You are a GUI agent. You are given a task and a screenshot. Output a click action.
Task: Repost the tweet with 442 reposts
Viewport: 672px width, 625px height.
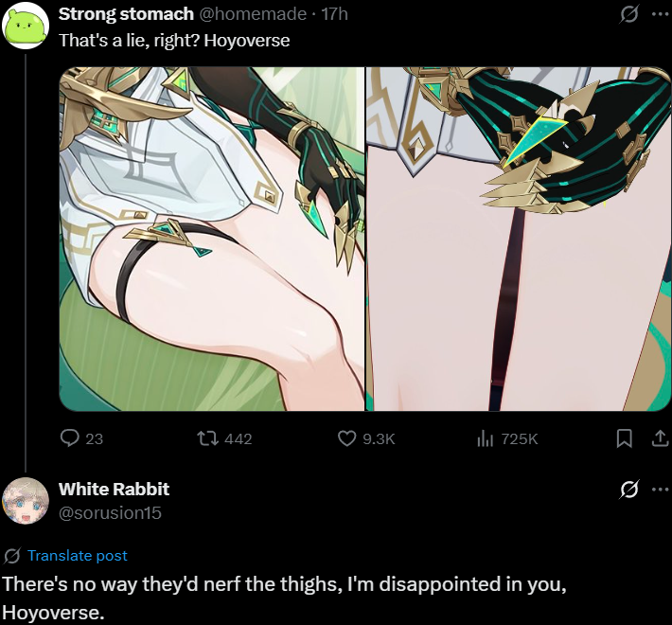tap(207, 438)
